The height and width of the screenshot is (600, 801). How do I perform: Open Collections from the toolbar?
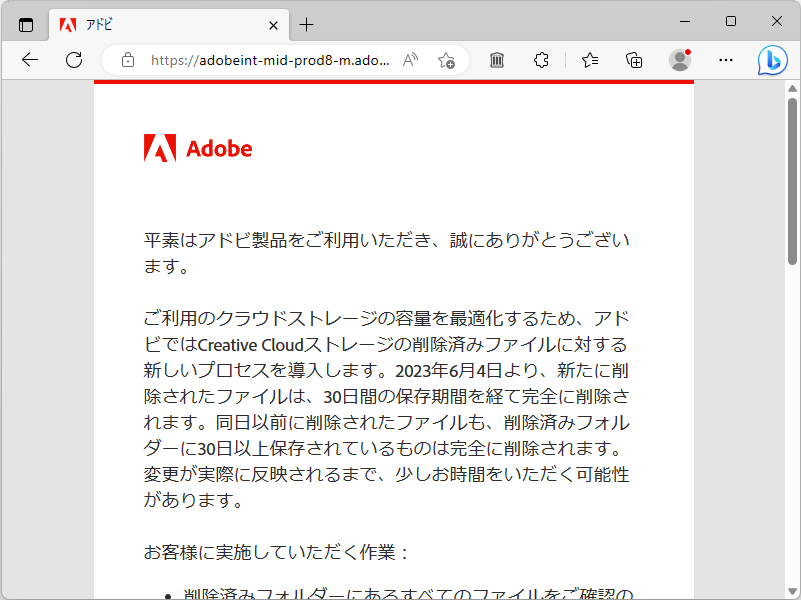point(633,60)
